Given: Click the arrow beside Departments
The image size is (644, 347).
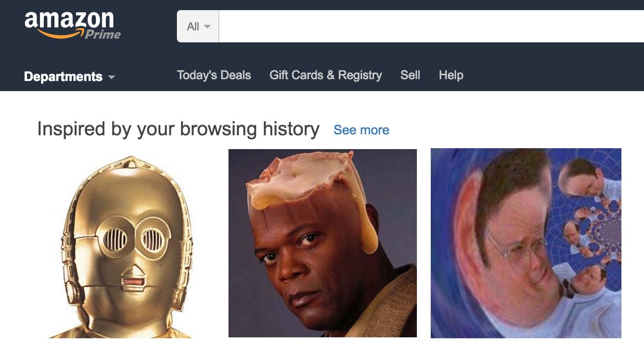Looking at the screenshot, I should click(x=111, y=77).
